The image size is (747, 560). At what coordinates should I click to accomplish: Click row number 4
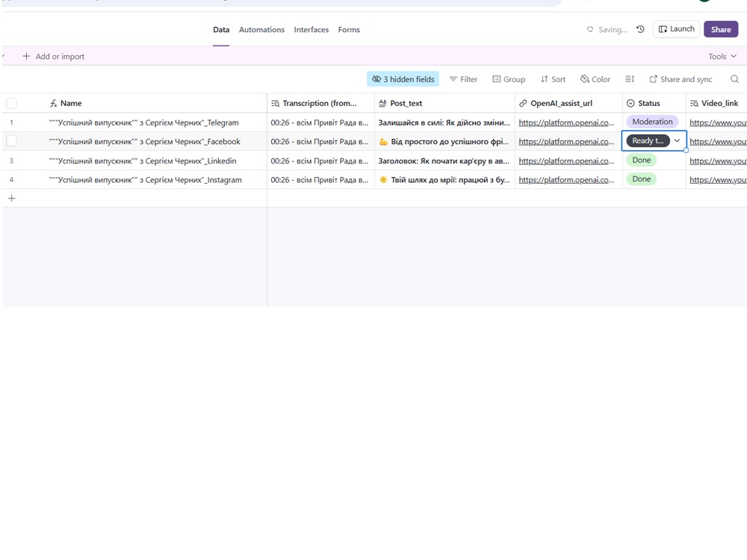[11, 179]
